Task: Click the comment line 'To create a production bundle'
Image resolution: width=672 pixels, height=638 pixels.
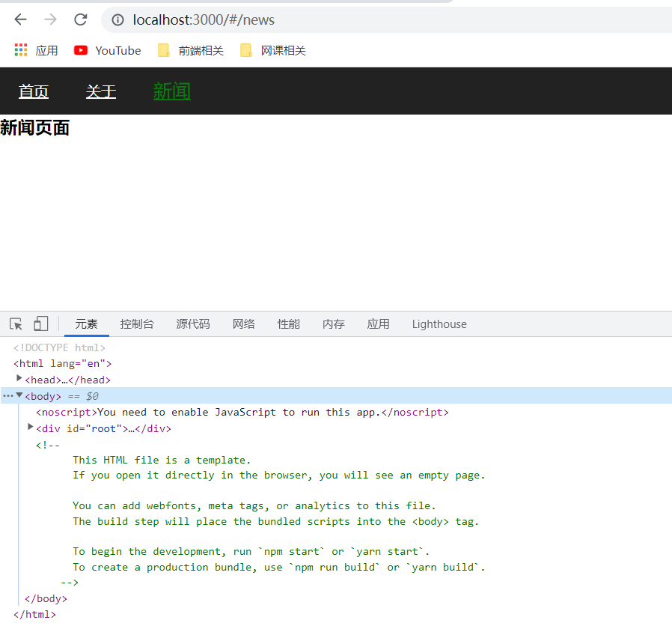Action: (279, 568)
